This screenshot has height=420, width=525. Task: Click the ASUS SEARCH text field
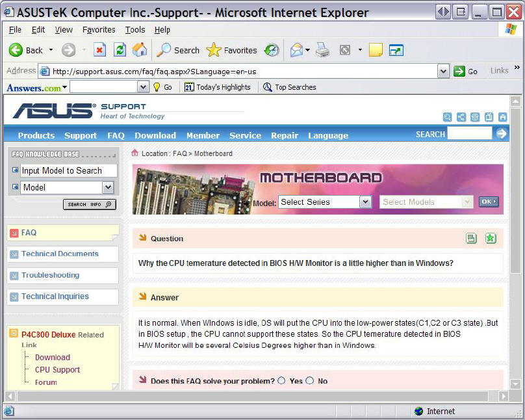(470, 133)
